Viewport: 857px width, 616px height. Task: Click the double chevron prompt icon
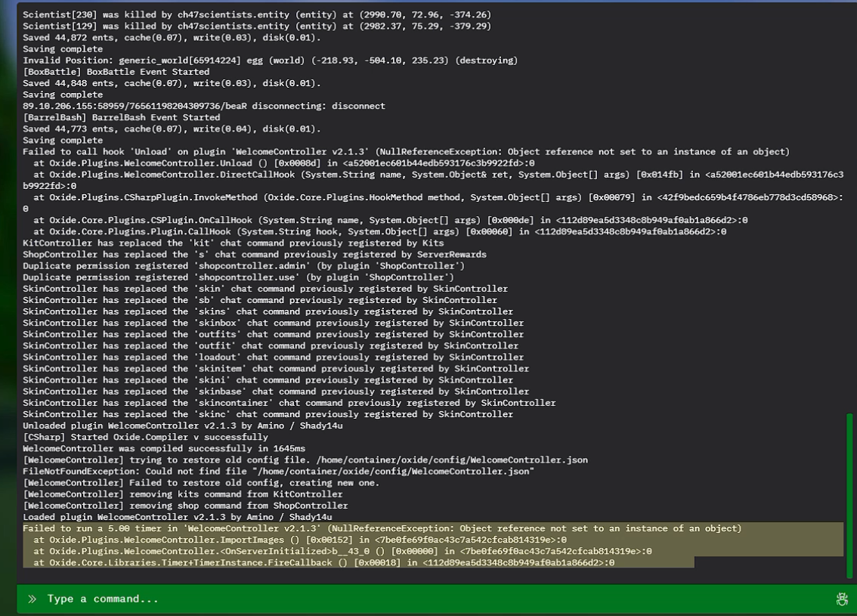click(x=32, y=599)
